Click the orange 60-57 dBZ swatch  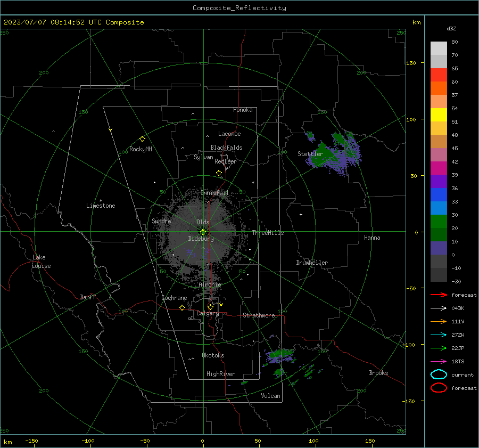439,88
